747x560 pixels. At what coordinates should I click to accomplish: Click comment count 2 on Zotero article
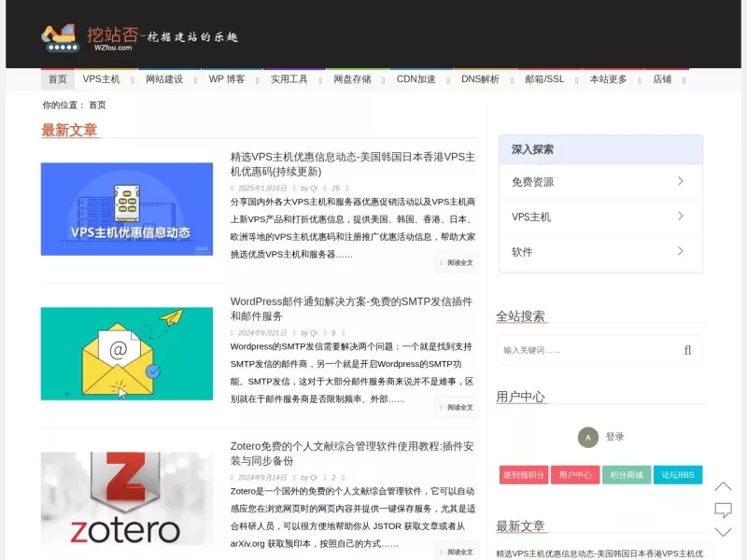click(333, 478)
